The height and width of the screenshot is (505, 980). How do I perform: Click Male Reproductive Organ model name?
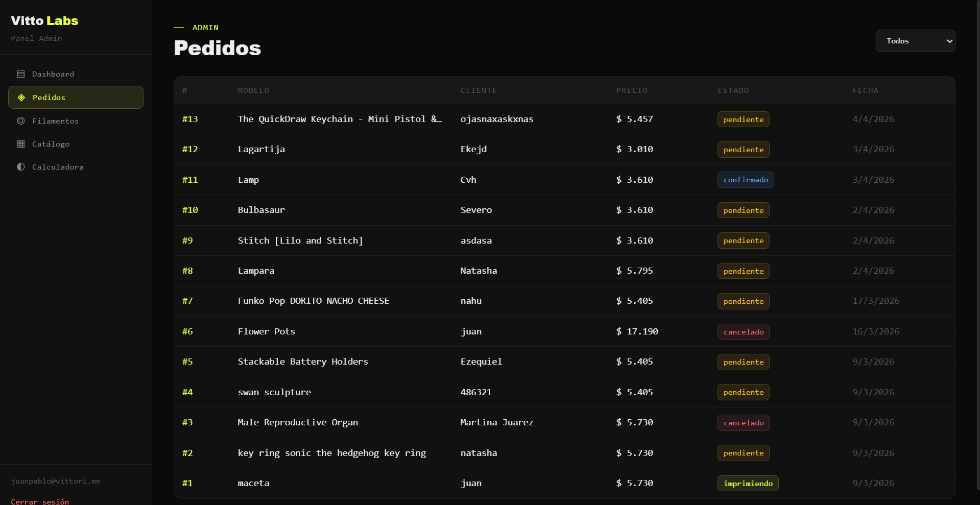pyautogui.click(x=298, y=422)
